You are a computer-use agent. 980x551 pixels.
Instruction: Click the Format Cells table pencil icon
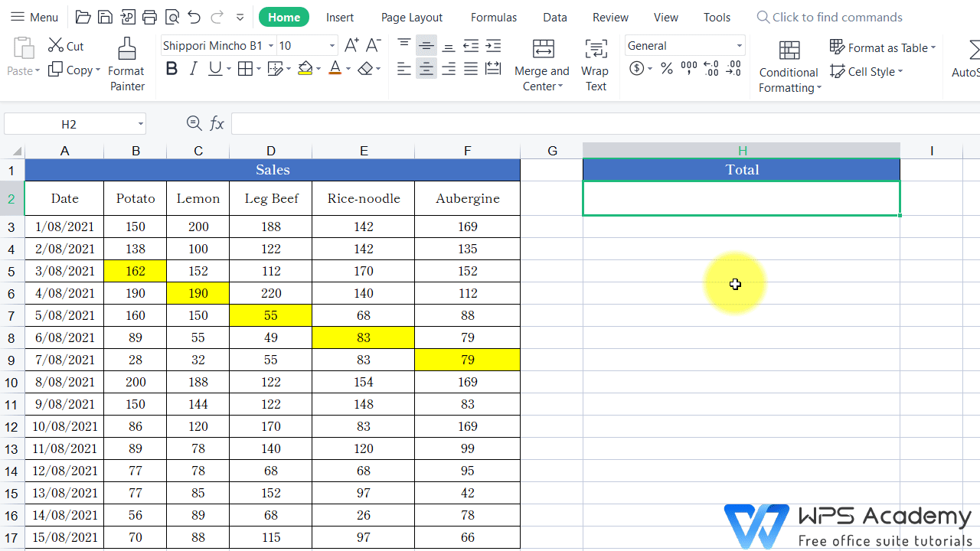point(274,70)
